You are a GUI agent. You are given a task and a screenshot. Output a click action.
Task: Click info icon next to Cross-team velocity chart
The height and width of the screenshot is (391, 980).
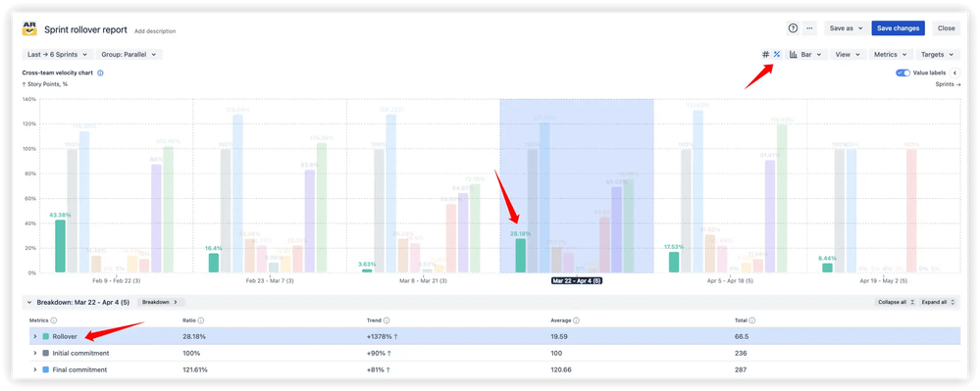tap(101, 73)
